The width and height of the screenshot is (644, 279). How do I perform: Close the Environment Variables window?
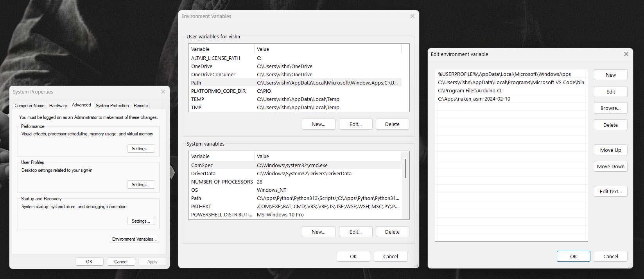point(412,16)
